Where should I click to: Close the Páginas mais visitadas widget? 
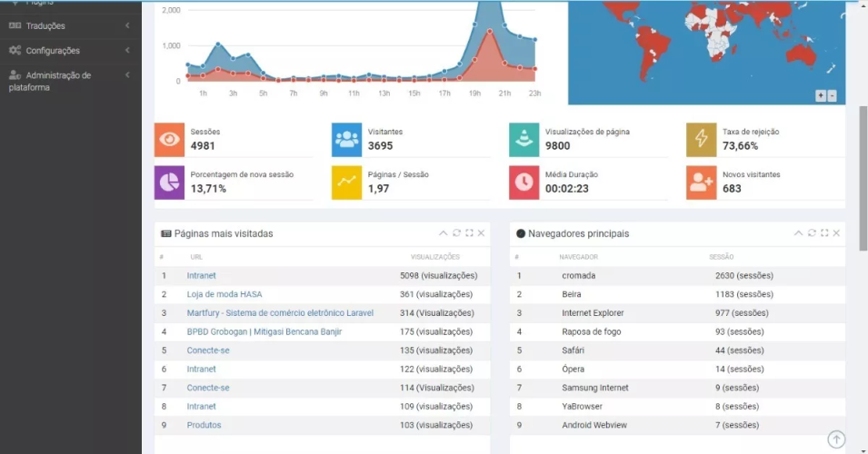pos(481,233)
